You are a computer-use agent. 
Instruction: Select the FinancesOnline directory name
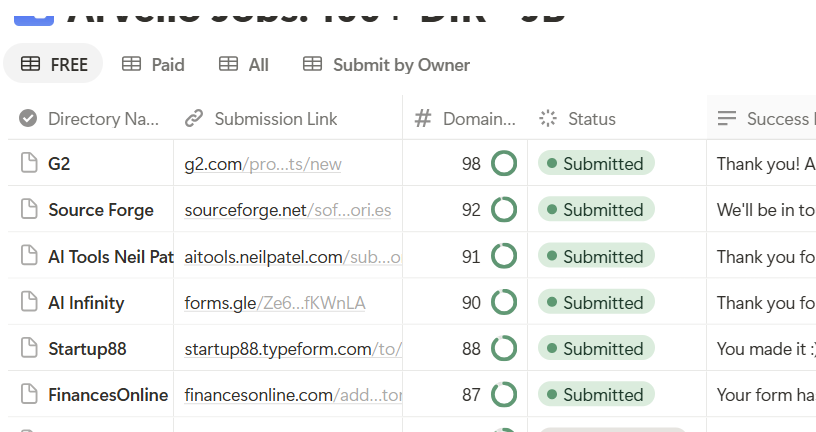pyautogui.click(x=108, y=395)
